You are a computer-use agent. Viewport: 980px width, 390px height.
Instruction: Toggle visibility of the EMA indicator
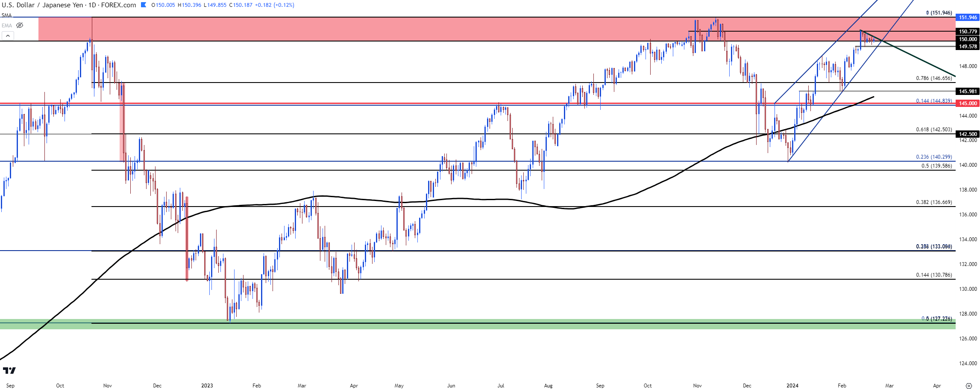tap(20, 25)
